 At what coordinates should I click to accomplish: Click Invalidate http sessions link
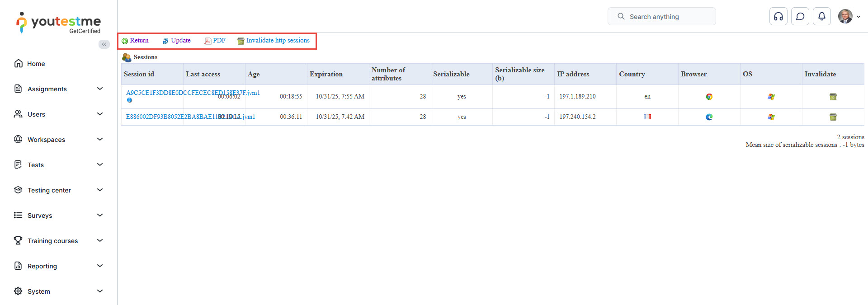278,41
